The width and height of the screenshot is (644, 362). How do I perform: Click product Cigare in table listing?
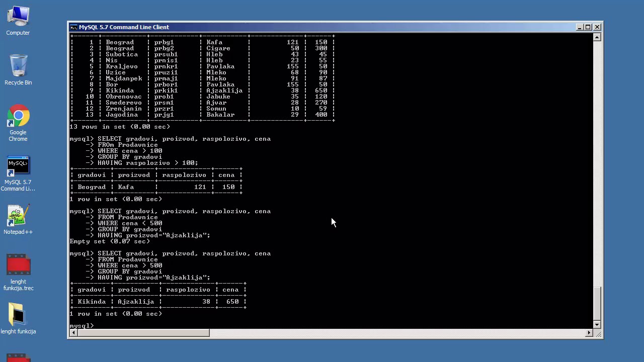pyautogui.click(x=218, y=48)
